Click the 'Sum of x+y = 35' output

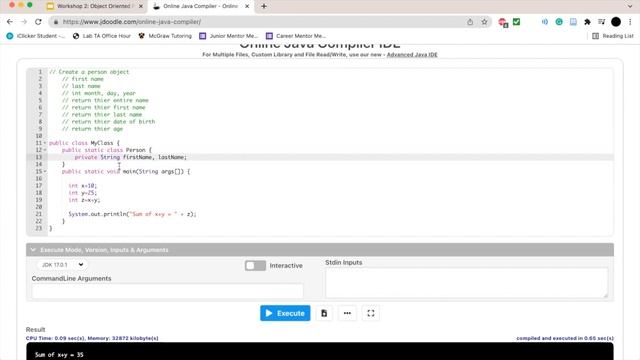click(59, 355)
